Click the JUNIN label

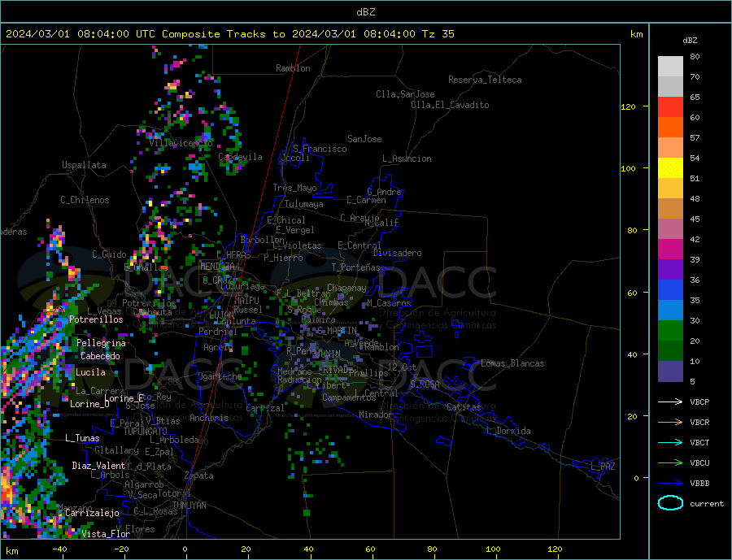[x=329, y=354]
